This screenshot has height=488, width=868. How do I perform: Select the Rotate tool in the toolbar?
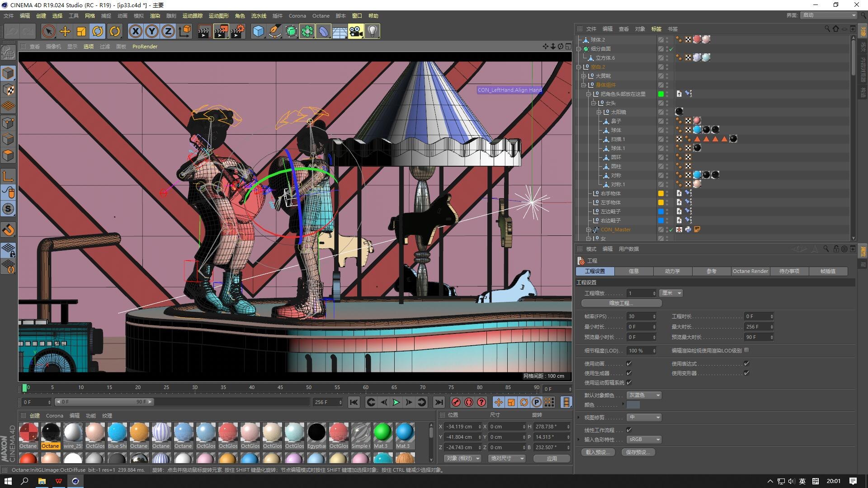[98, 31]
